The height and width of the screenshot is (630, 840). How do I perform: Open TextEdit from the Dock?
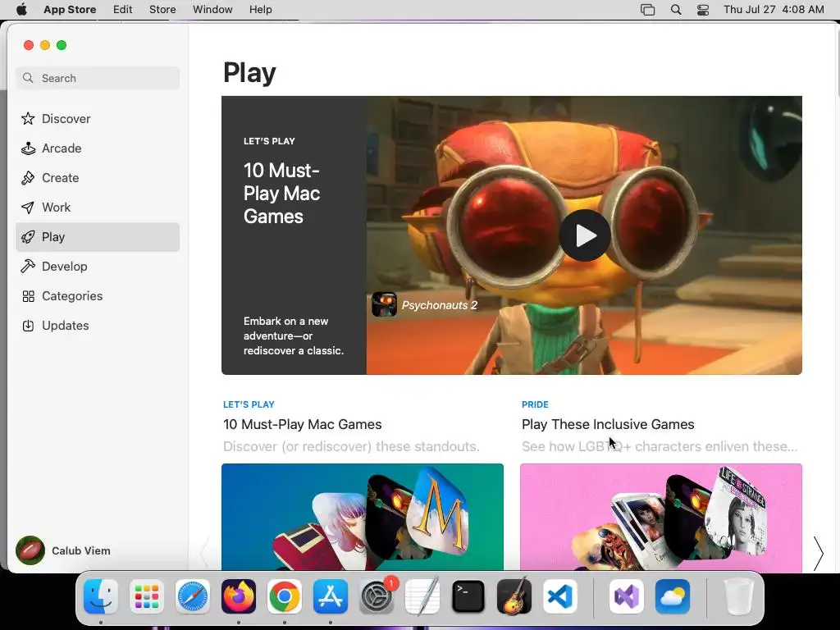pos(422,596)
